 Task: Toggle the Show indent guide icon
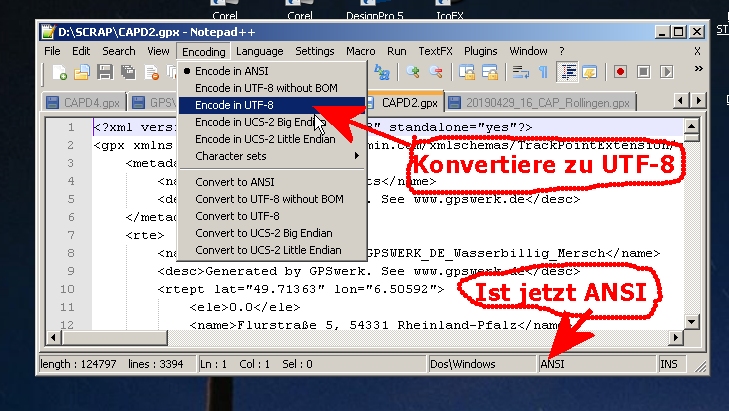pyautogui.click(x=567, y=72)
